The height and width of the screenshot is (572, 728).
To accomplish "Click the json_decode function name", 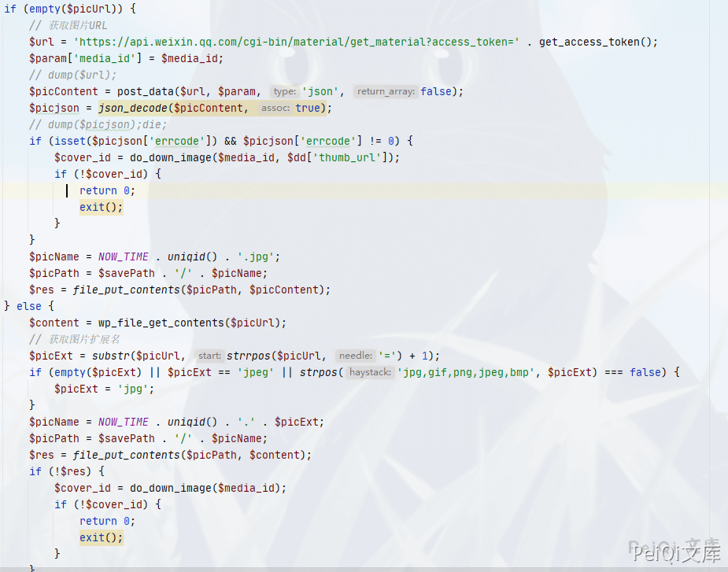I will [133, 108].
